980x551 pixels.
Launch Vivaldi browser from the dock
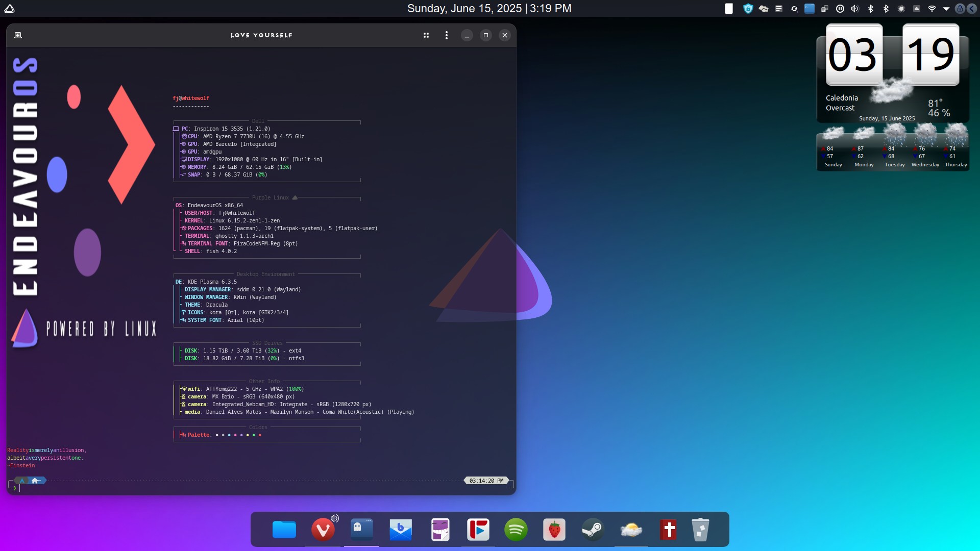[x=323, y=530]
